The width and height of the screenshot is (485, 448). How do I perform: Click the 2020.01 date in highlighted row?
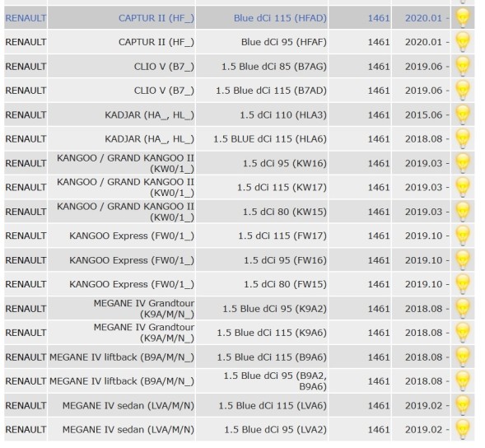423,18
